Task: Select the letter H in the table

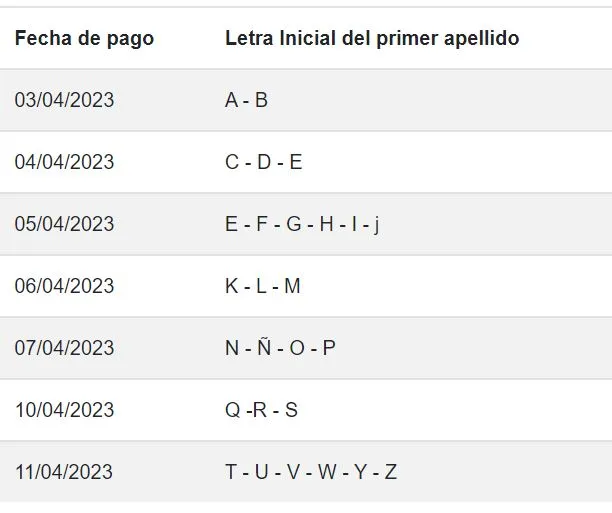Action: pos(326,224)
